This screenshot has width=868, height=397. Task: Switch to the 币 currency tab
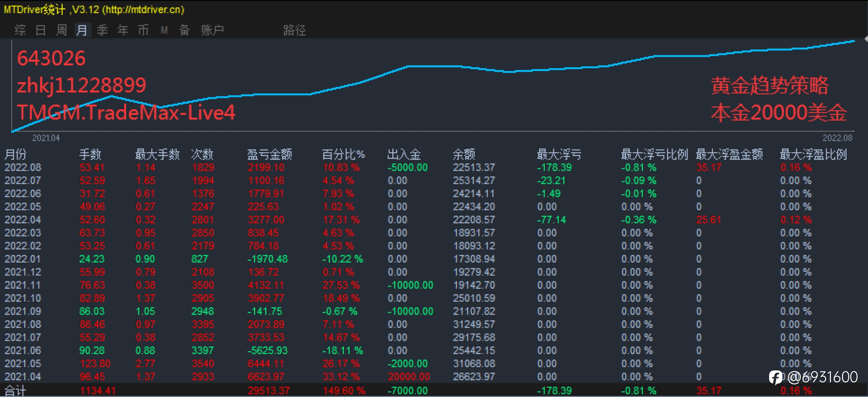tap(144, 30)
